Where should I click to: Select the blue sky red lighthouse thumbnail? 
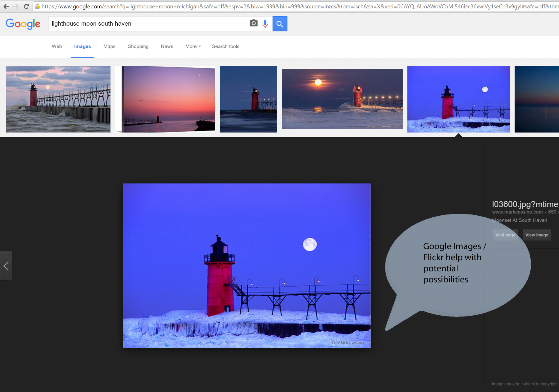click(459, 99)
